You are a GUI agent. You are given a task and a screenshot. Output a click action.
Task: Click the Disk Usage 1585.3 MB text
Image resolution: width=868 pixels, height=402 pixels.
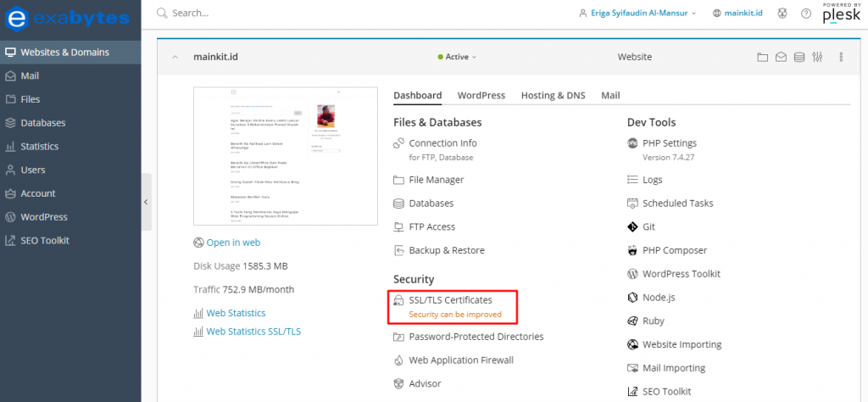(x=240, y=266)
